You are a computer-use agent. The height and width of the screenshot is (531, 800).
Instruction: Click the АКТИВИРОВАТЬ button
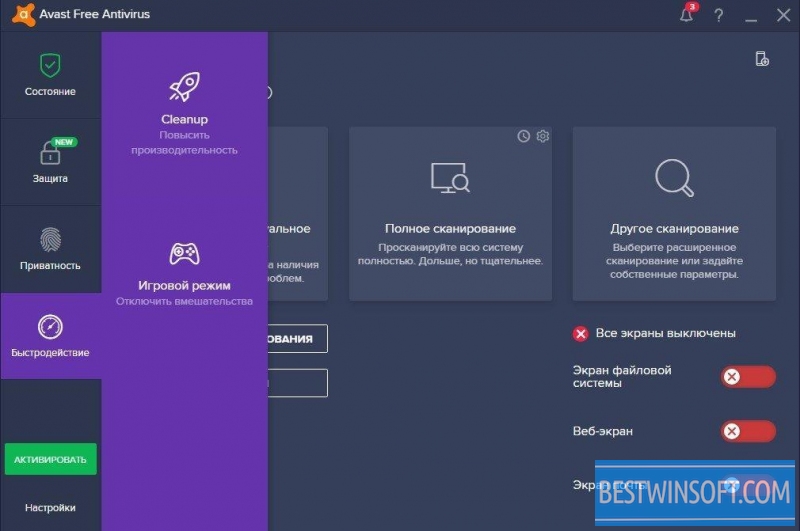coord(51,459)
